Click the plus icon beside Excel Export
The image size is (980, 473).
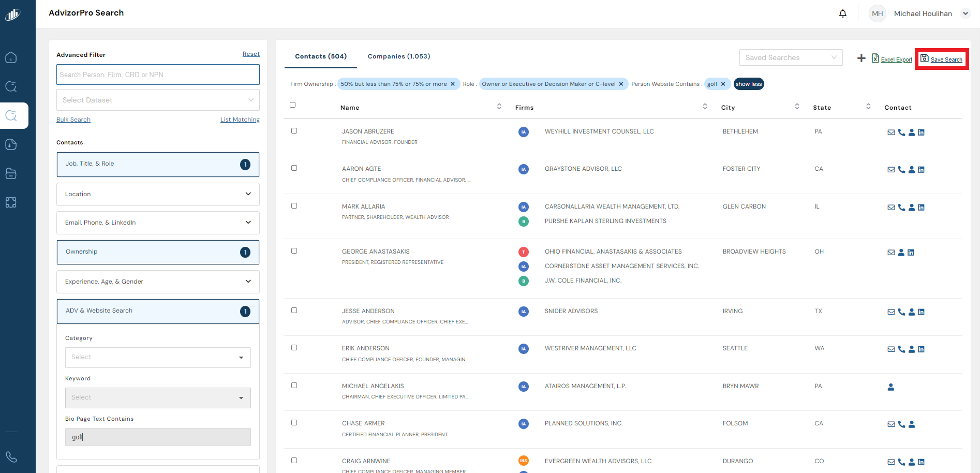[x=861, y=58]
